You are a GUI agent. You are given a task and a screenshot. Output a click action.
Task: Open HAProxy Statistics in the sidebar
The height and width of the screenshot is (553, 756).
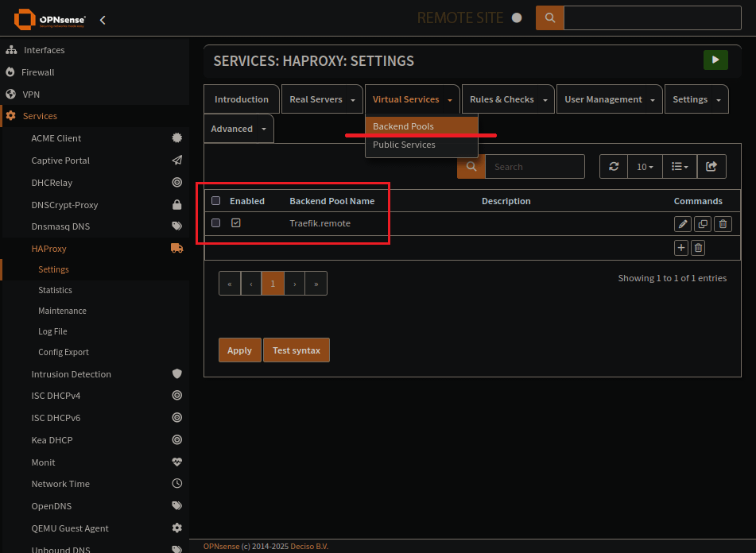coord(55,290)
